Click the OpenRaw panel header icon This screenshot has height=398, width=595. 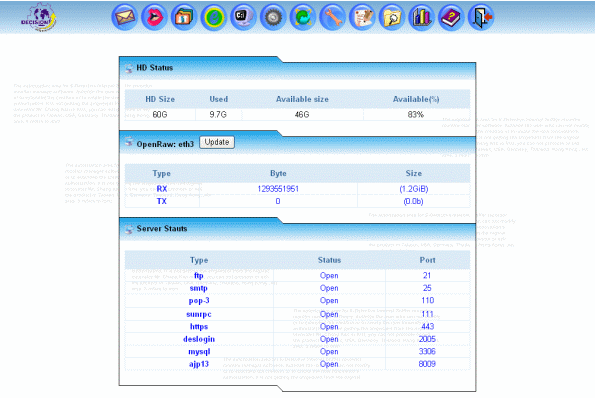tap(129, 142)
